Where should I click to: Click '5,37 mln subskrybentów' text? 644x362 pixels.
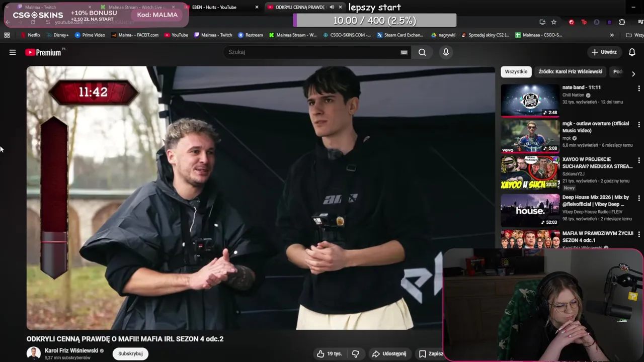pos(67,358)
